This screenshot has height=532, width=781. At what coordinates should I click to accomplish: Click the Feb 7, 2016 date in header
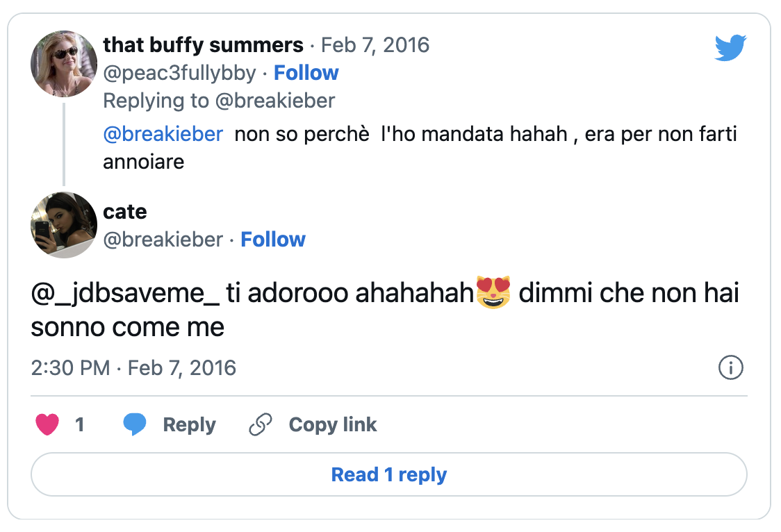coord(375,45)
